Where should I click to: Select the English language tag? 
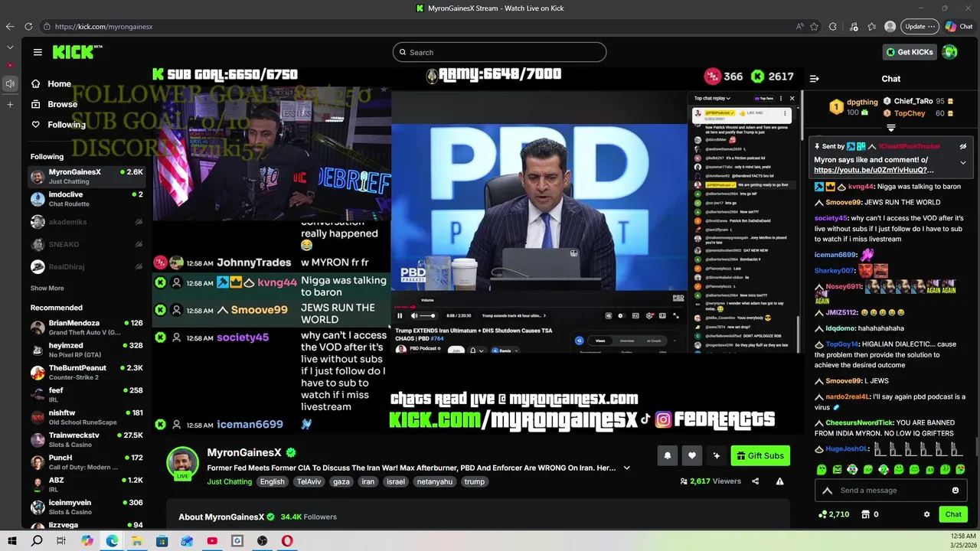[272, 481]
